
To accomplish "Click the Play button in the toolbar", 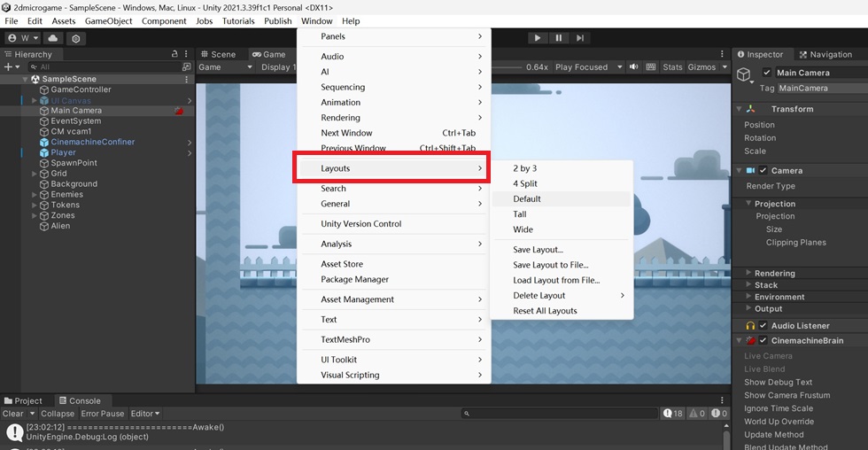I will click(x=537, y=37).
